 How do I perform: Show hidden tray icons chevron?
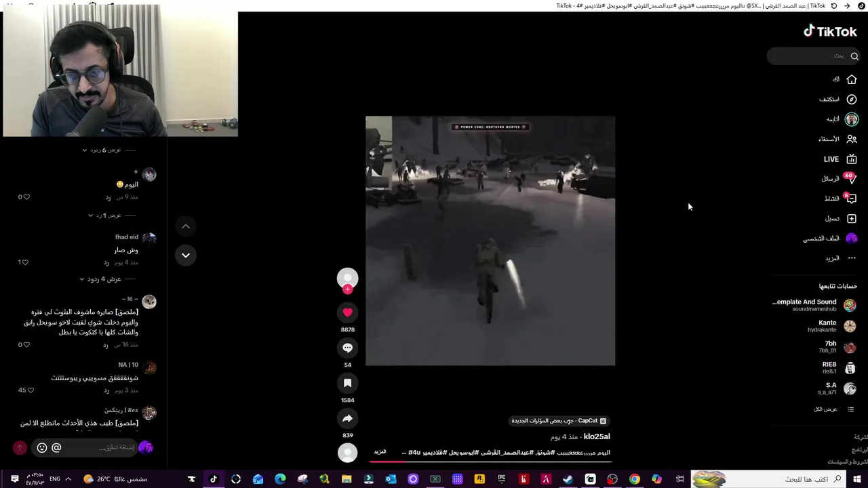click(68, 479)
